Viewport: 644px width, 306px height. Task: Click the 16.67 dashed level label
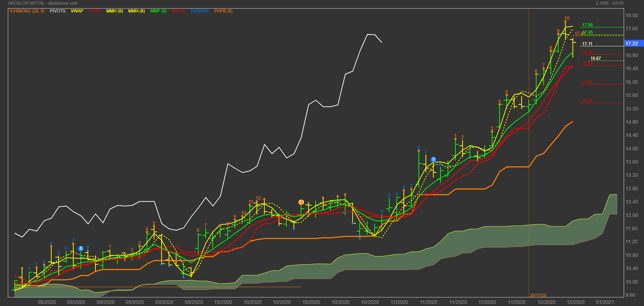point(596,58)
